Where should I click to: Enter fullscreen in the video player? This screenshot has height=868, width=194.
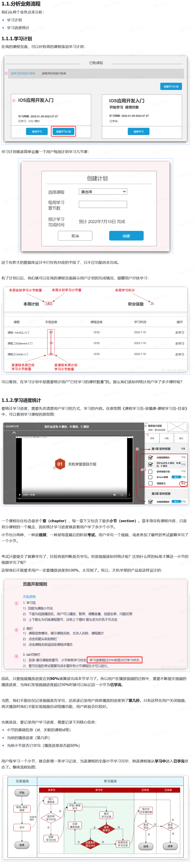(122, 495)
